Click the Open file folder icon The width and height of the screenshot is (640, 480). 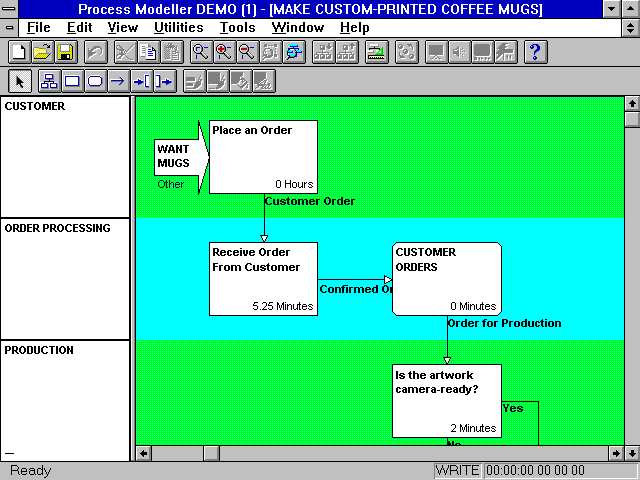tap(42, 51)
